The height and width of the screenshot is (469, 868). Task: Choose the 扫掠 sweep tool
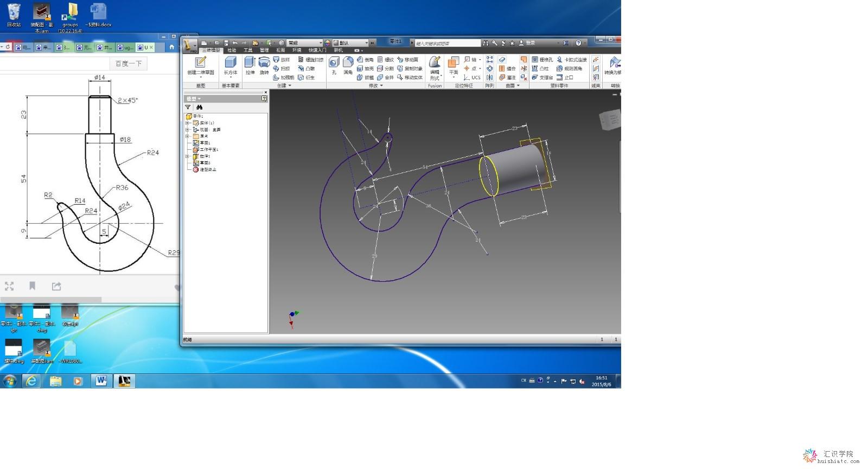pos(282,68)
